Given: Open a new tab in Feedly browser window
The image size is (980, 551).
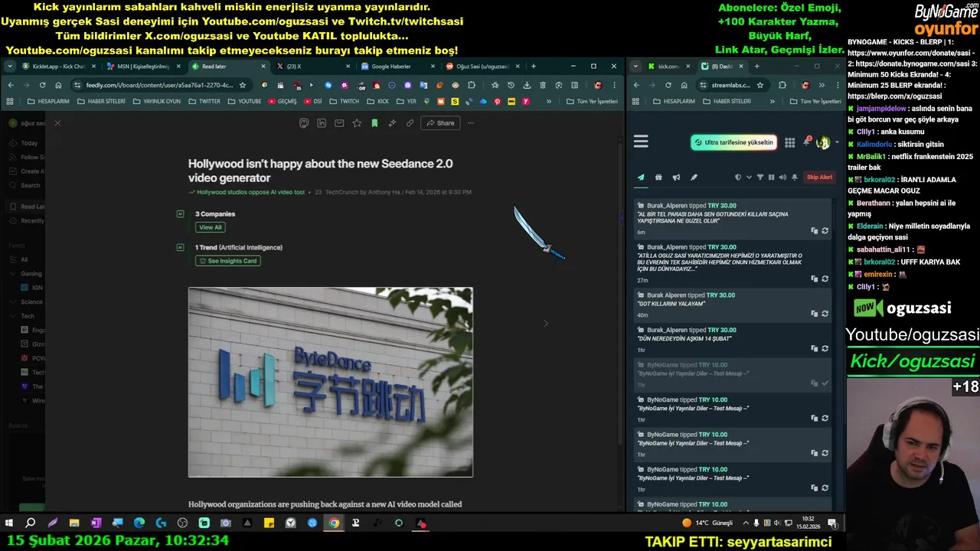Looking at the screenshot, I should click(533, 67).
